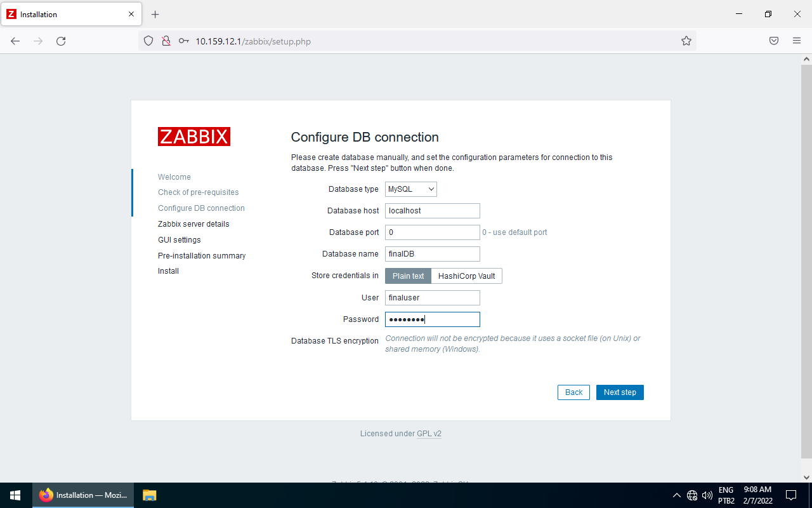Screen dimensions: 812x508
Task: Click the insecure connection lock icon
Action: pos(166,41)
